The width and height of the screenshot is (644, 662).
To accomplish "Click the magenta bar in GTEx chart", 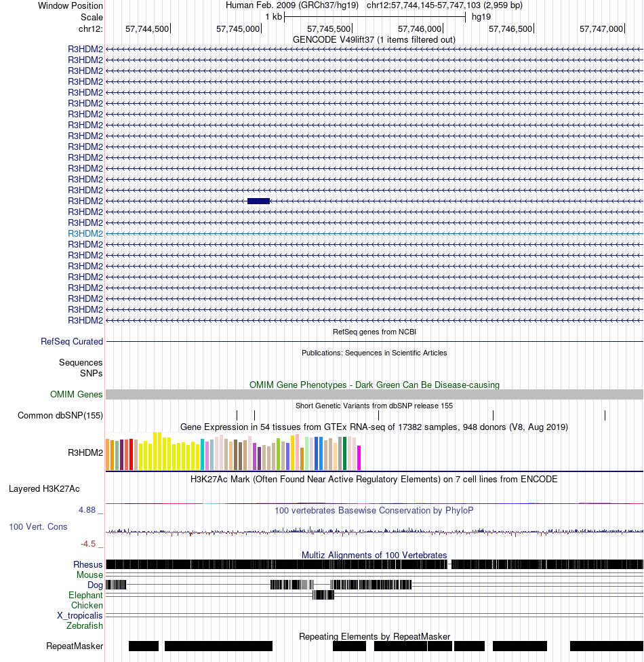I will 359,458.
